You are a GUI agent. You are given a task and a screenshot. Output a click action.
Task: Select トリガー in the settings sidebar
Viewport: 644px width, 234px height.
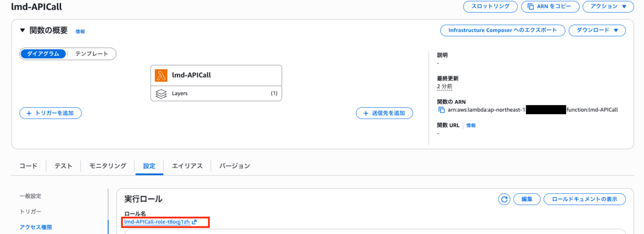coord(30,211)
